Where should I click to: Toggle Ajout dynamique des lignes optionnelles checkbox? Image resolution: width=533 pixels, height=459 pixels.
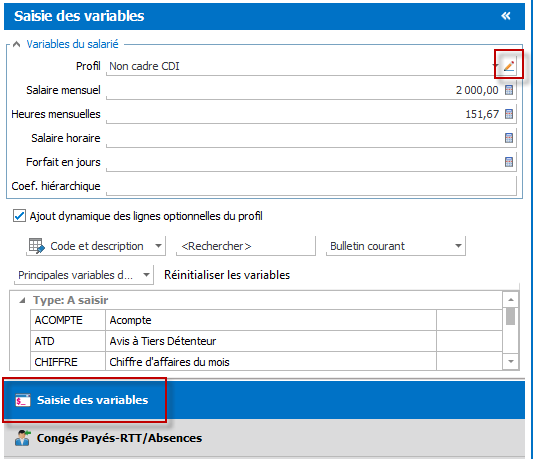[19, 216]
